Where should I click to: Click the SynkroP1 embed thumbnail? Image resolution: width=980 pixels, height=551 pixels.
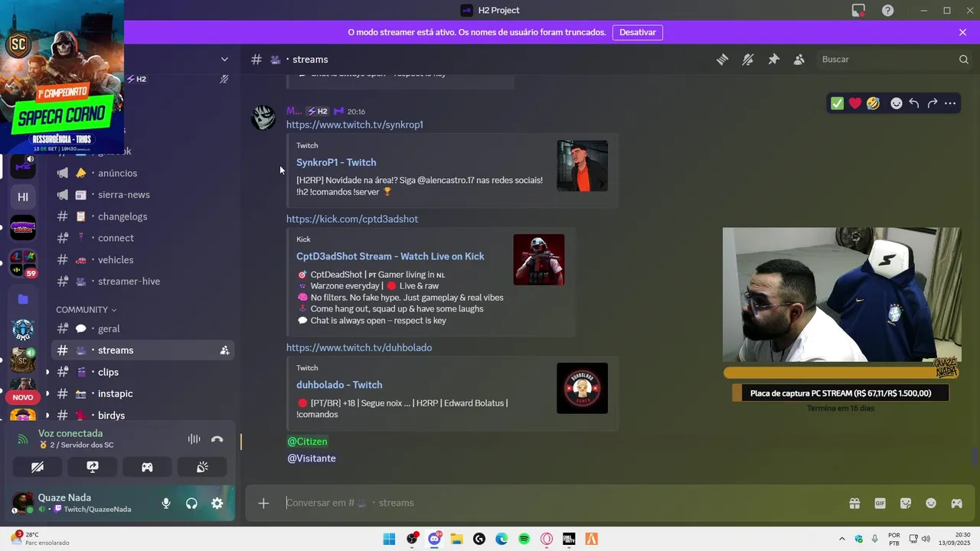click(582, 165)
